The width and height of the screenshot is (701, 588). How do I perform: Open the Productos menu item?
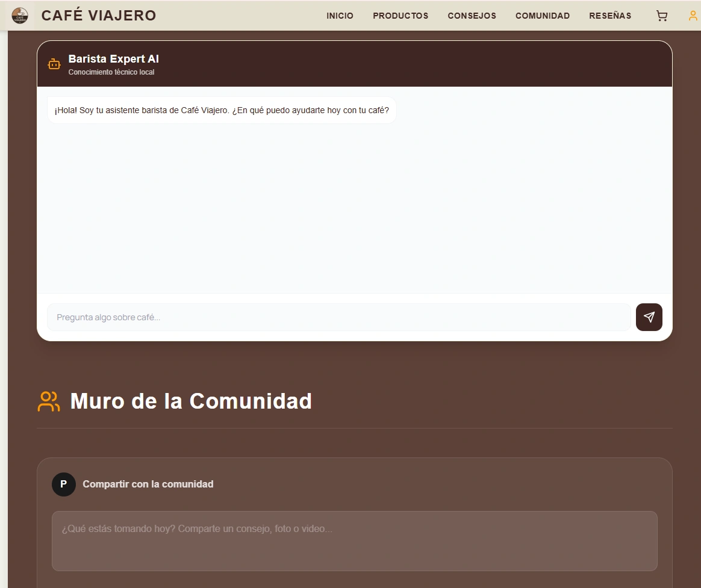click(x=400, y=16)
